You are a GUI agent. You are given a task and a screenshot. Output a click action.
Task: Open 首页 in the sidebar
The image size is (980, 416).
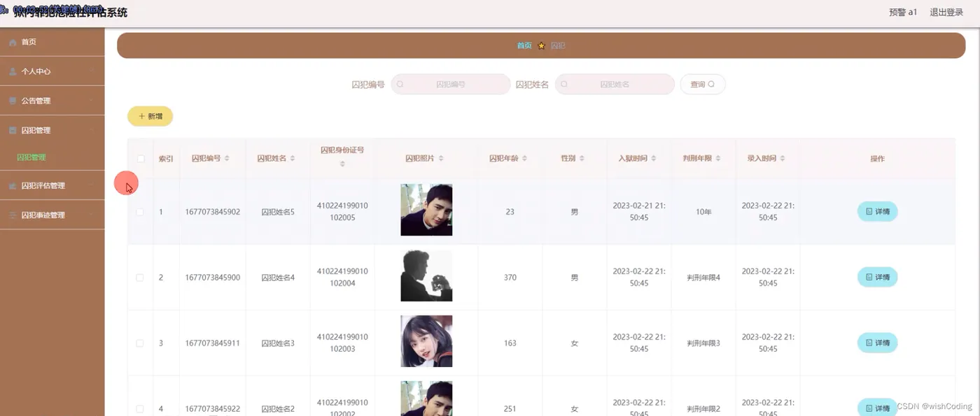52,42
